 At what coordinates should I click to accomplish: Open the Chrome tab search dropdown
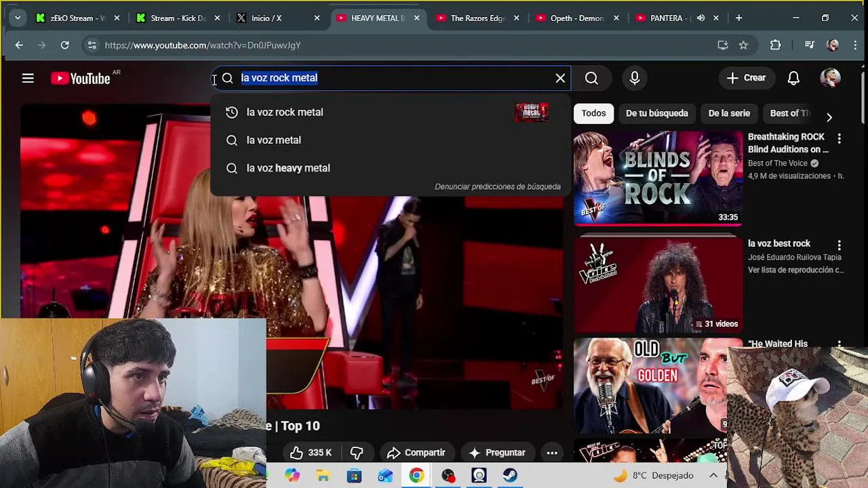pyautogui.click(x=17, y=18)
